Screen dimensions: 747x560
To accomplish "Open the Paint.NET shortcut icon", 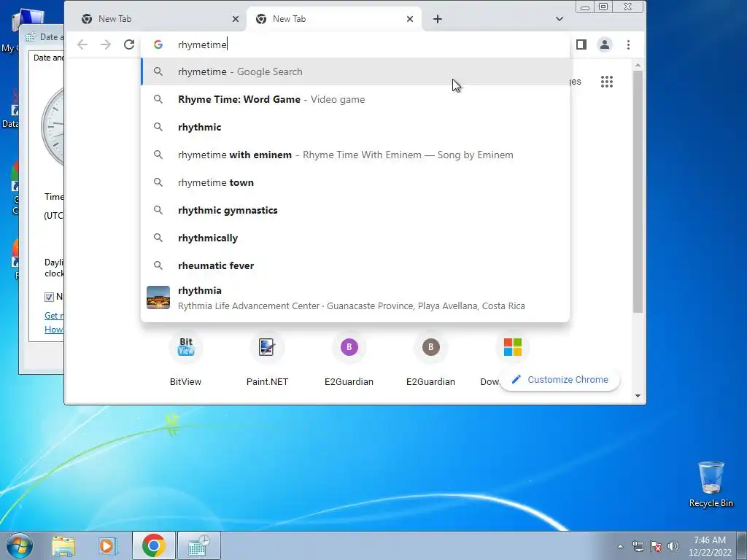I will [x=267, y=347].
